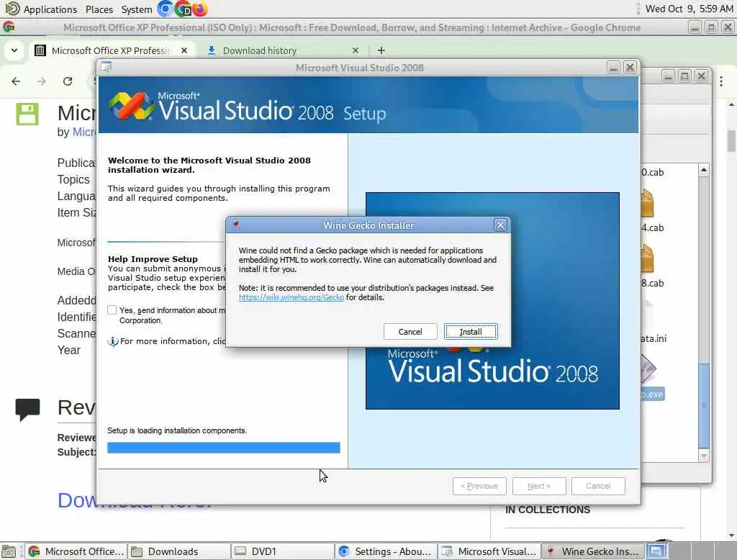Close the Wine Gecko Installer dialog

click(x=501, y=225)
